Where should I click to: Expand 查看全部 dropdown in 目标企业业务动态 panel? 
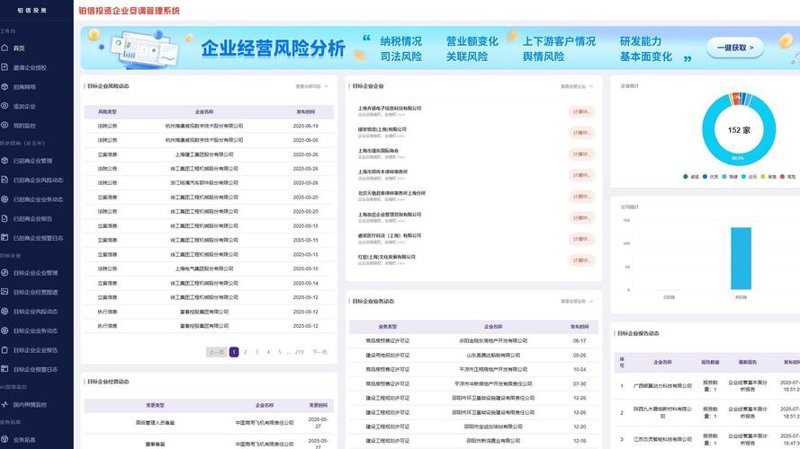pos(577,301)
